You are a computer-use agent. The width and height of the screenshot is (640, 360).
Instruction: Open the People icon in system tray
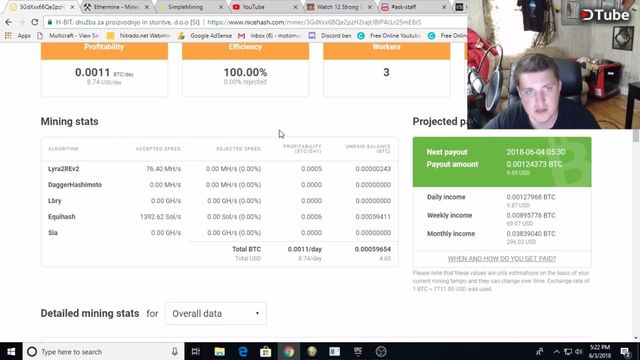540,351
